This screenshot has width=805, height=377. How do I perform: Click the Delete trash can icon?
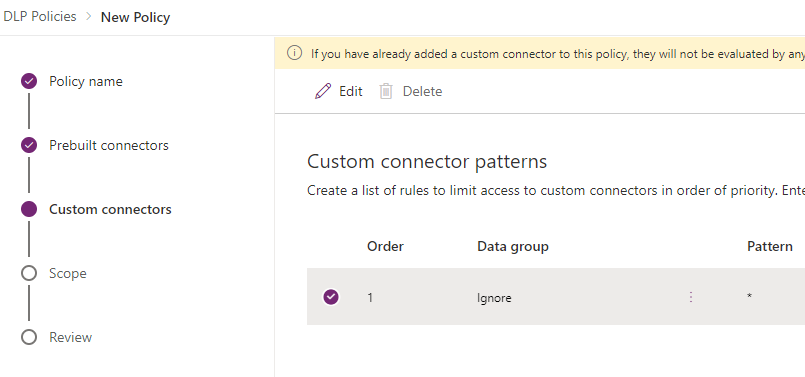click(386, 91)
